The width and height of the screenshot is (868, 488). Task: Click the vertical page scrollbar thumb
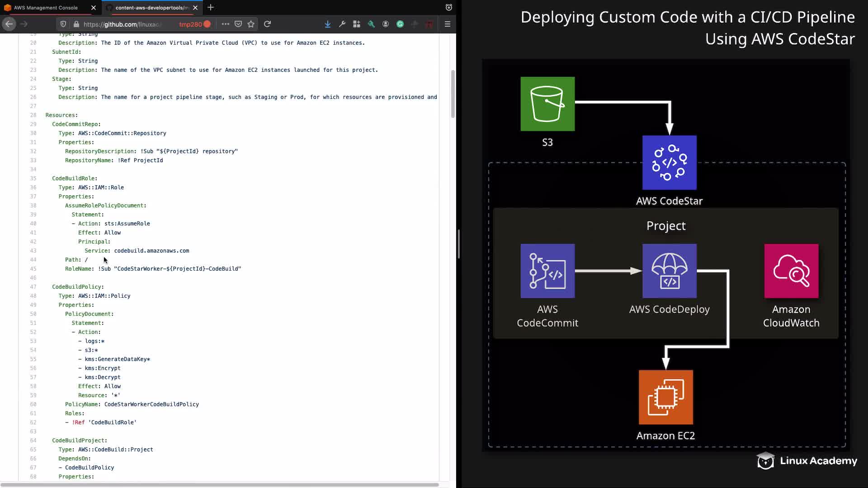(453, 94)
